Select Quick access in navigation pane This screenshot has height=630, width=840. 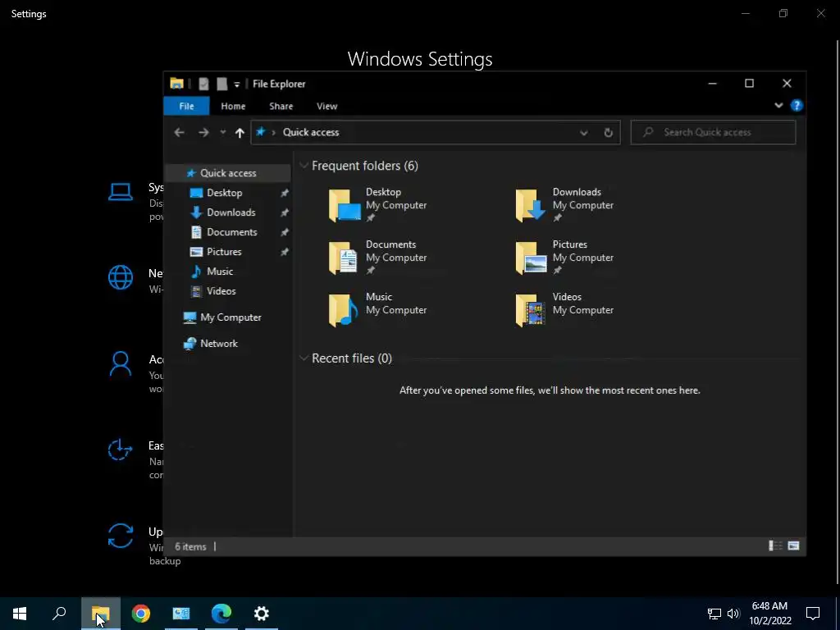(228, 173)
